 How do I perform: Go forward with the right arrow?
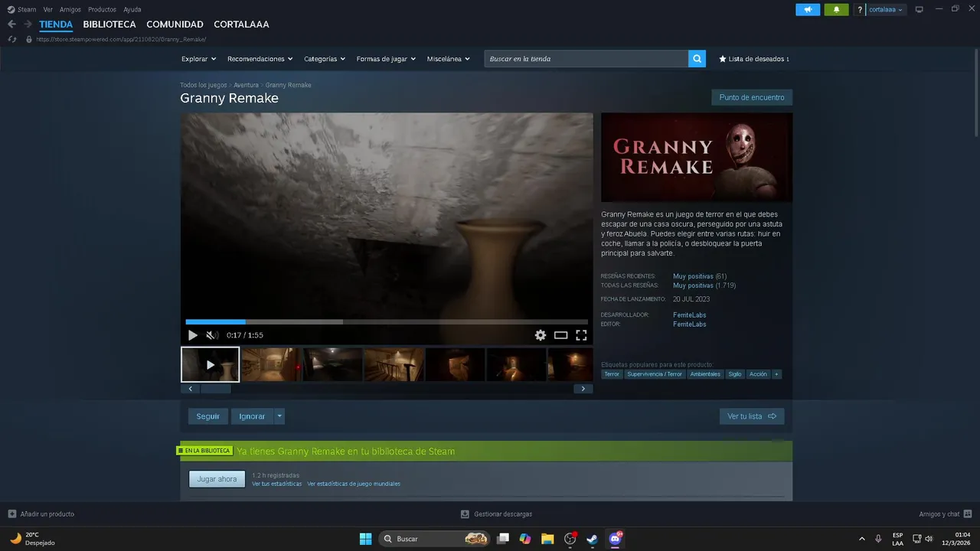coord(28,24)
